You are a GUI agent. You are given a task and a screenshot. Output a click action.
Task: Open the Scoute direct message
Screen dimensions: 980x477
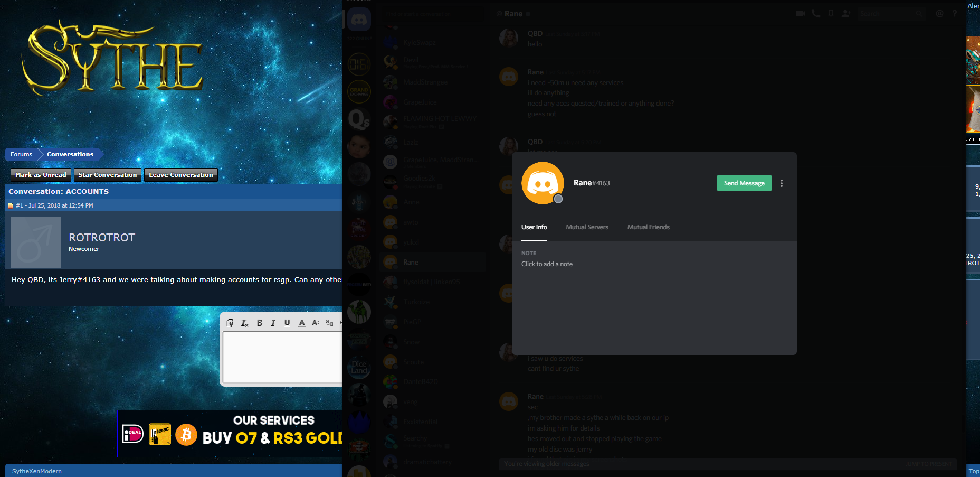pos(433,362)
